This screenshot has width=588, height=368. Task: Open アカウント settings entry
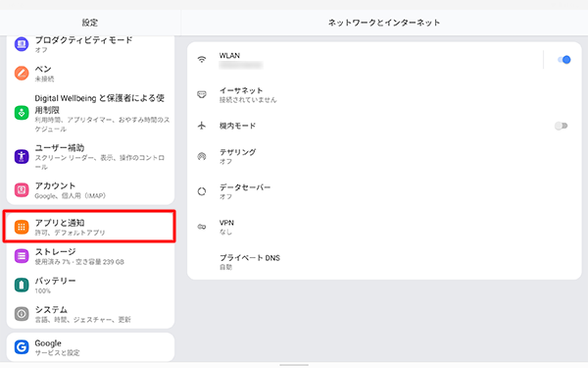[x=90, y=190]
